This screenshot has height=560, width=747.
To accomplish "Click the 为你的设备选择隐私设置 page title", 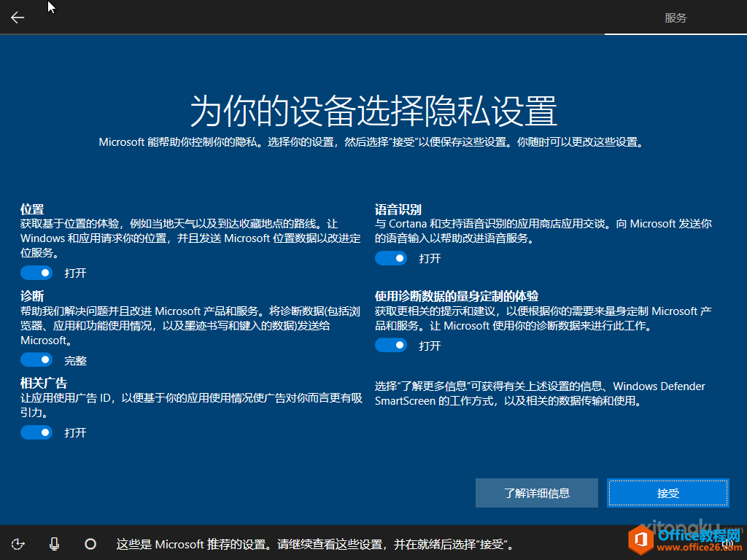I will pos(373,111).
